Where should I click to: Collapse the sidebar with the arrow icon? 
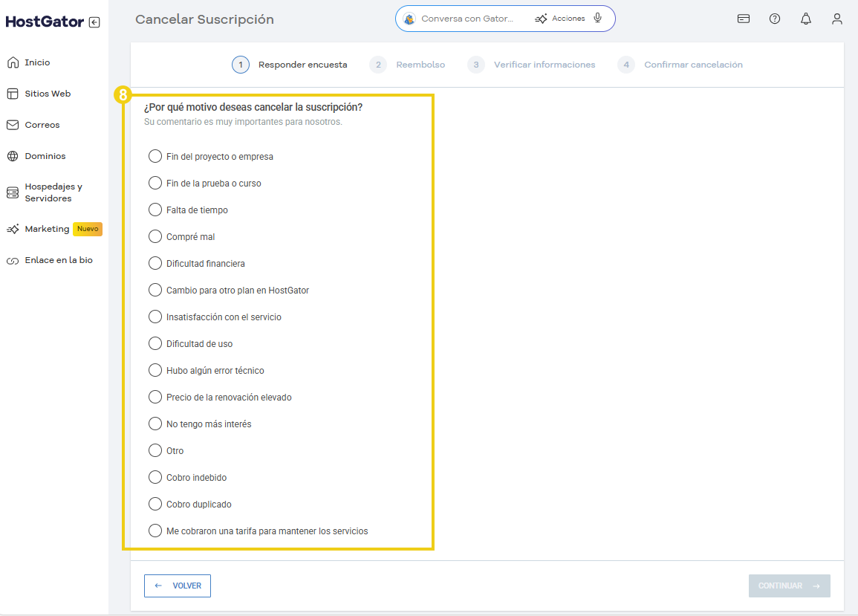[x=94, y=22]
